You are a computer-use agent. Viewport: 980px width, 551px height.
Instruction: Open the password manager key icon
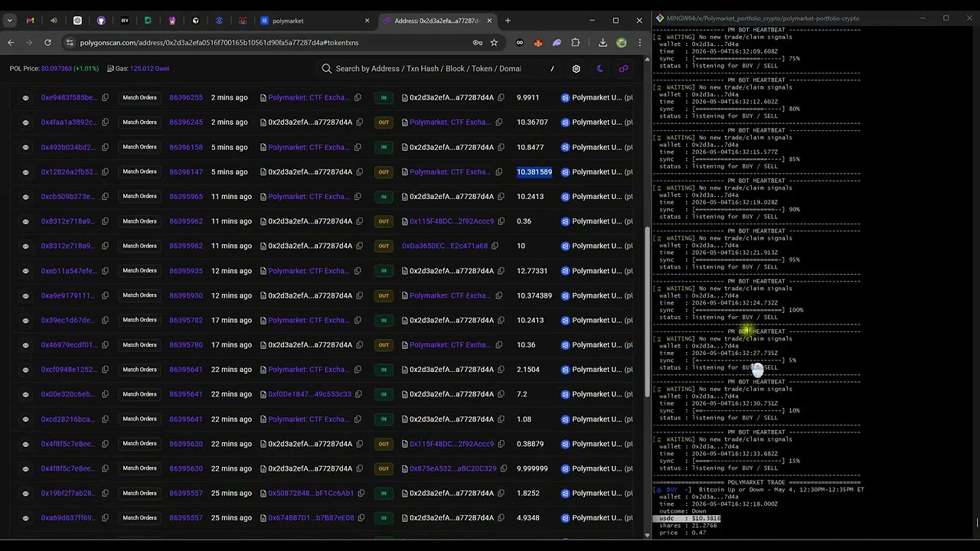(477, 43)
